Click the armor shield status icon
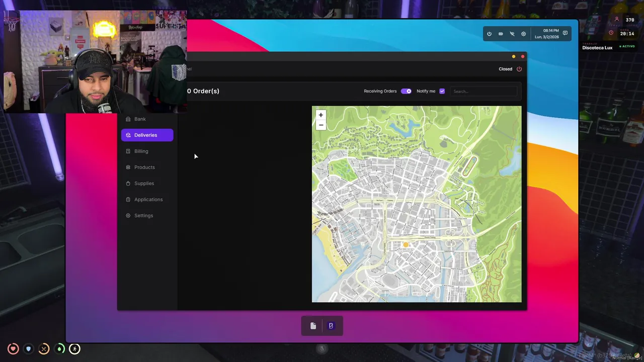644x362 pixels. (28, 348)
